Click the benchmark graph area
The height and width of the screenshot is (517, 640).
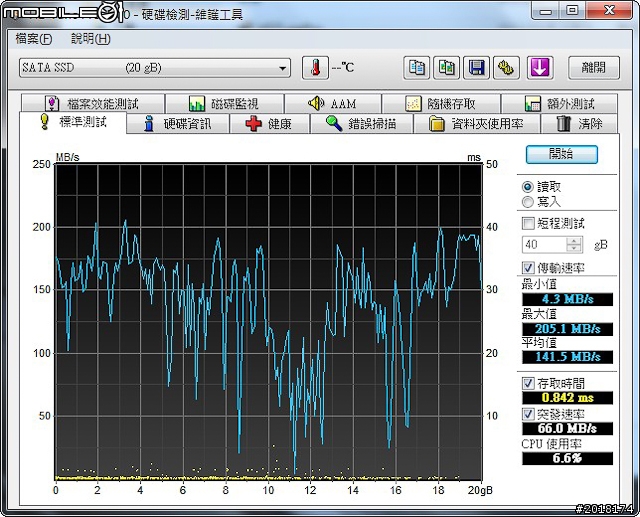(269, 322)
